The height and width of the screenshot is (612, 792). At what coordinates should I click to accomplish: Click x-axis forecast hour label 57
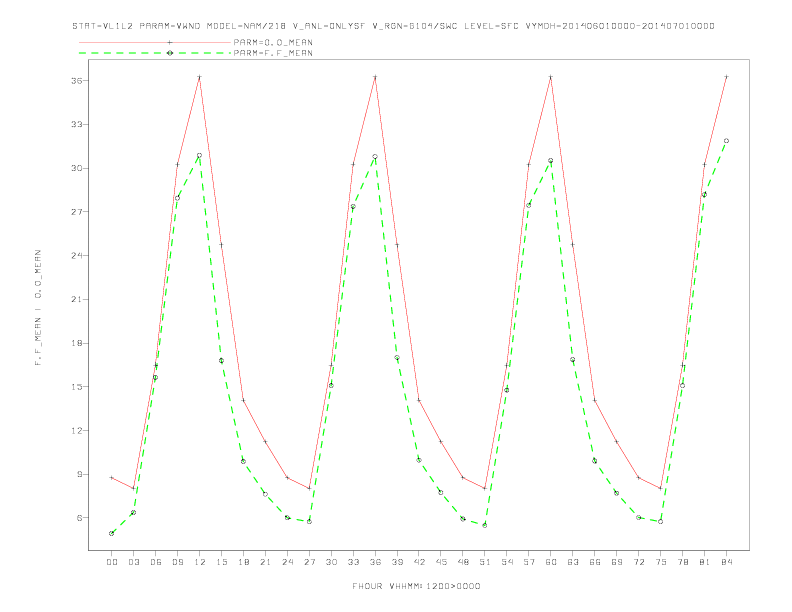[529, 562]
